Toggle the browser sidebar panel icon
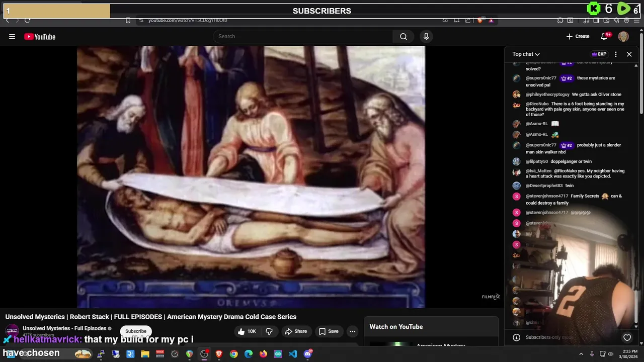 pyautogui.click(x=596, y=20)
